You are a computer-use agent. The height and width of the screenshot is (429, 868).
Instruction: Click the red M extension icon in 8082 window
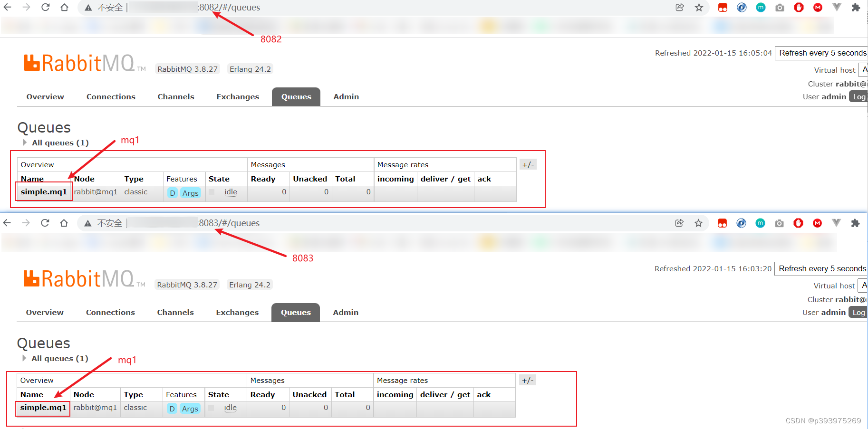818,8
